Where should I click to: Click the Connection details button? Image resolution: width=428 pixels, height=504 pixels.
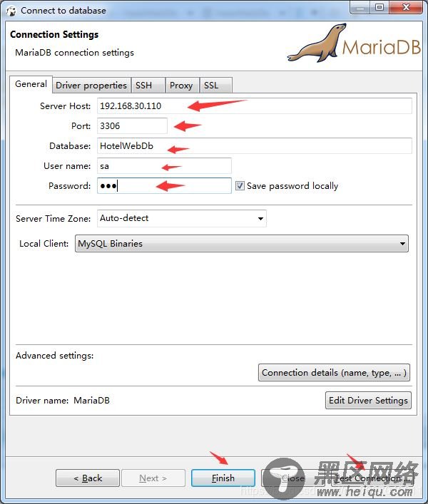334,373
